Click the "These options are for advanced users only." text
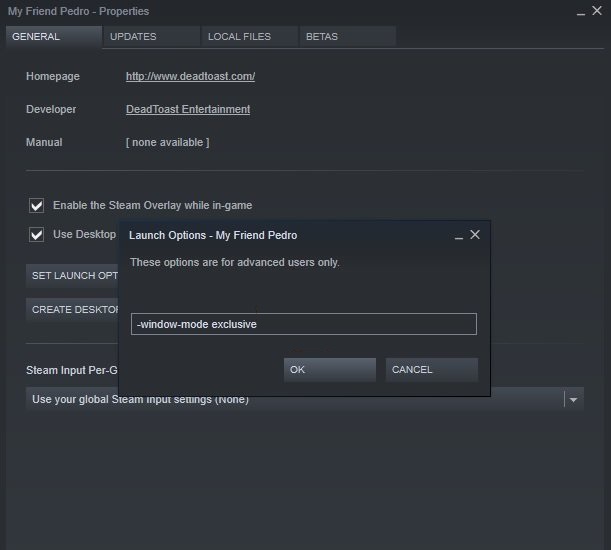Image resolution: width=611 pixels, height=550 pixels. (235, 262)
